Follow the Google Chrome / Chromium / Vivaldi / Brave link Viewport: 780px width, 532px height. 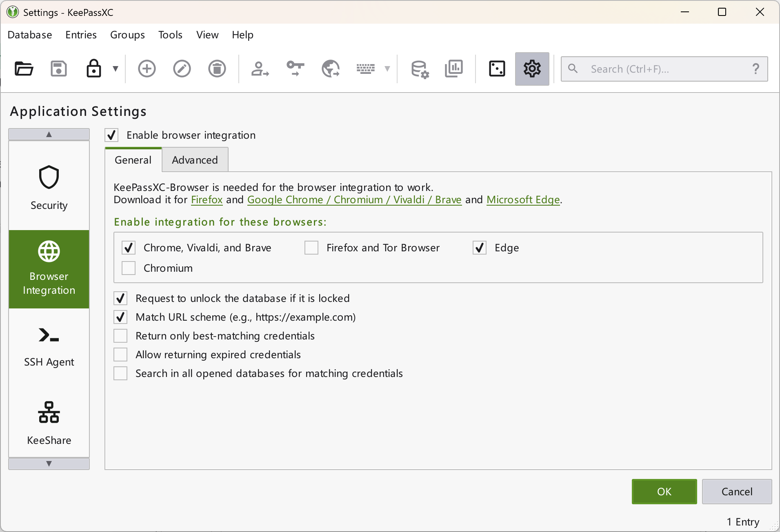(354, 199)
